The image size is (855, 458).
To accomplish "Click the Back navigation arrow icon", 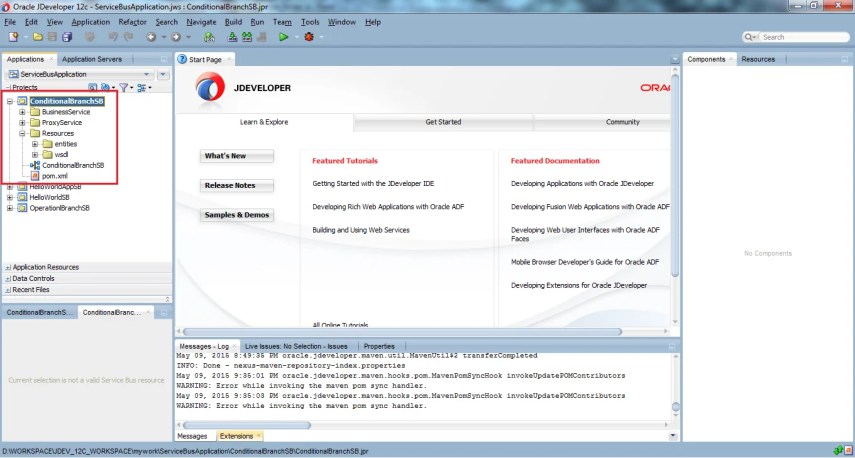I will pos(151,37).
